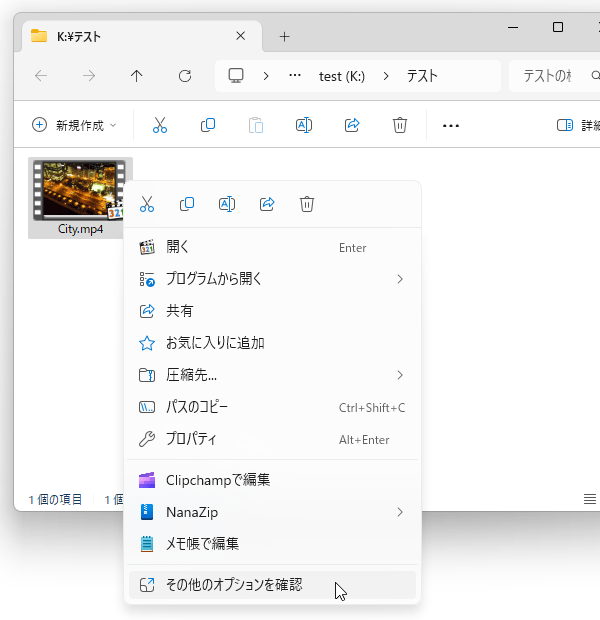The width and height of the screenshot is (600, 620).
Task: Switch to details list view icon
Action: tap(590, 499)
